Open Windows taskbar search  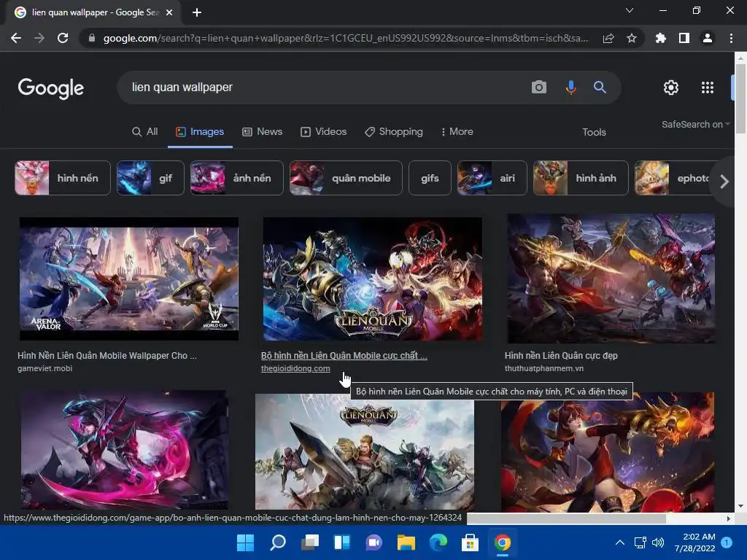[x=278, y=542]
